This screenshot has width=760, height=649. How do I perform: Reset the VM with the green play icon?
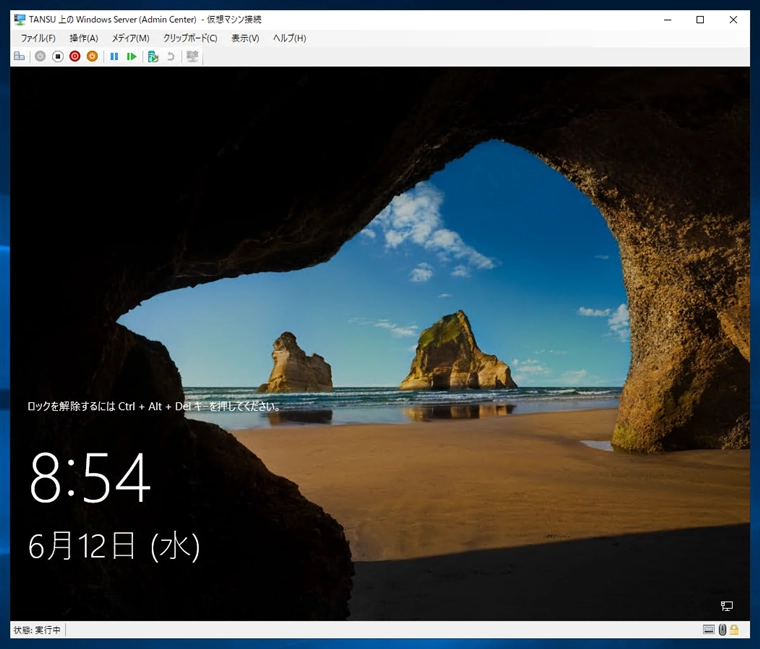(131, 56)
